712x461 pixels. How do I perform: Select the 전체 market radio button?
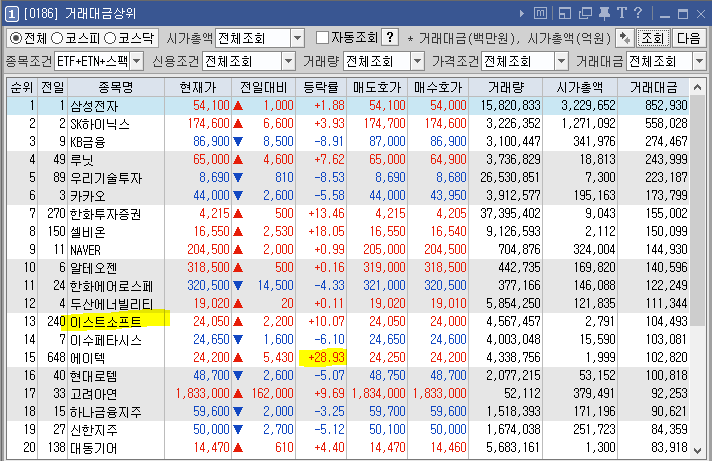click(16, 38)
